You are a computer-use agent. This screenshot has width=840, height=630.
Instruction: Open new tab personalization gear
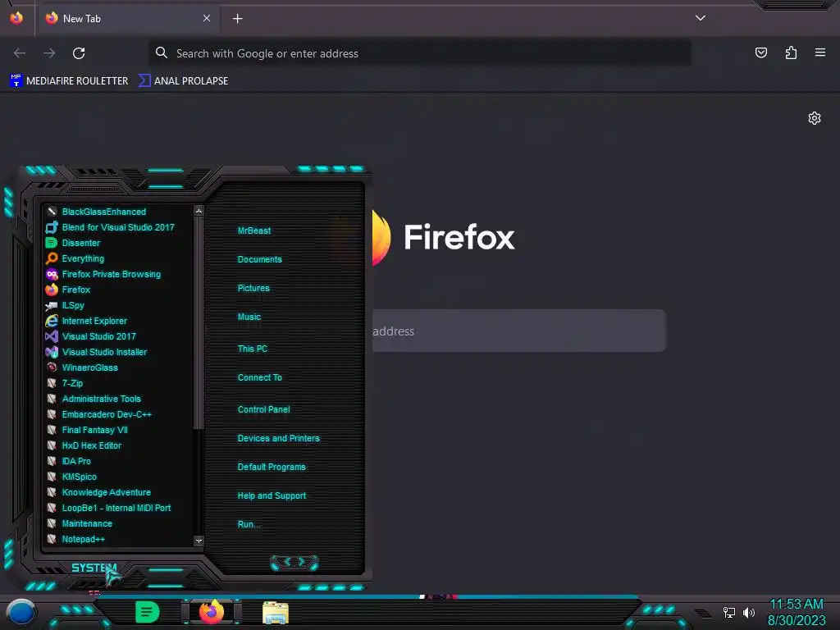click(815, 118)
